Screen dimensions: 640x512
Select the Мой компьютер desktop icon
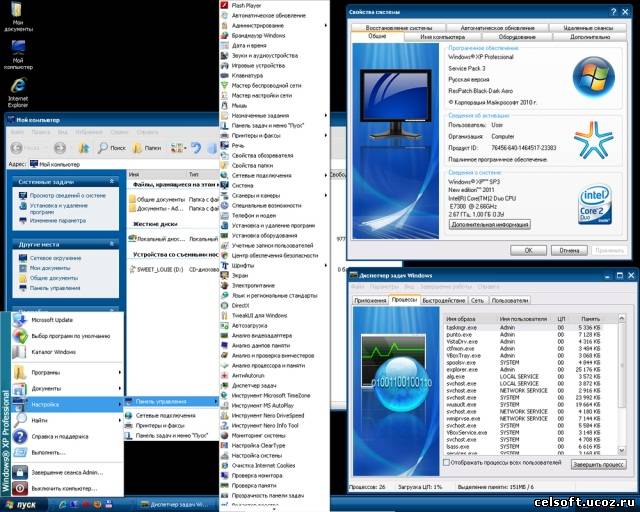[18, 55]
